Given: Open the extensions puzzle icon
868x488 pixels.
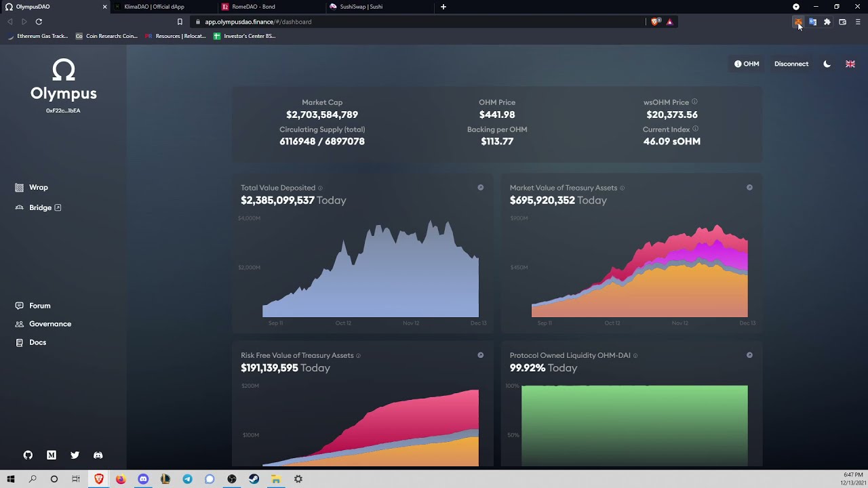Looking at the screenshot, I should (x=827, y=22).
